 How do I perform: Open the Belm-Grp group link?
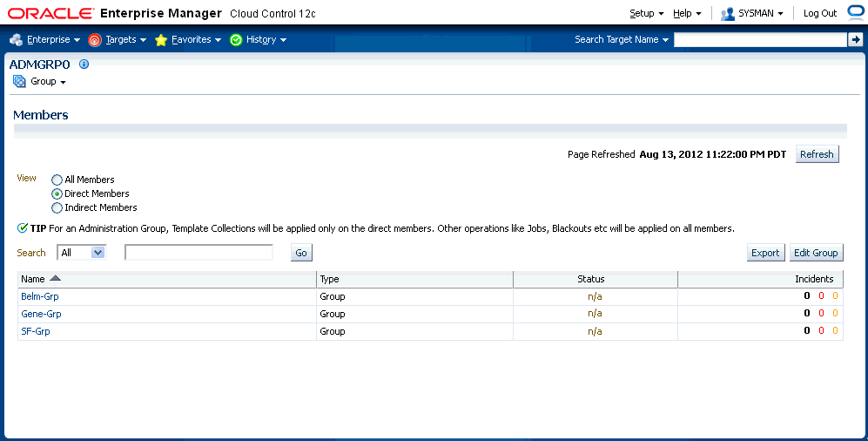(40, 296)
